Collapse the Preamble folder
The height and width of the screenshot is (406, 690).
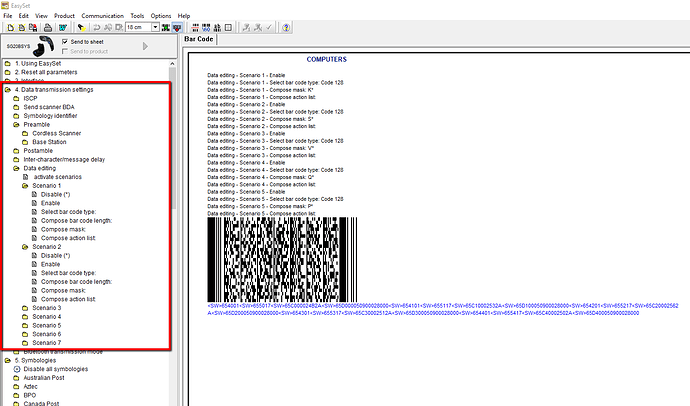[x=16, y=124]
